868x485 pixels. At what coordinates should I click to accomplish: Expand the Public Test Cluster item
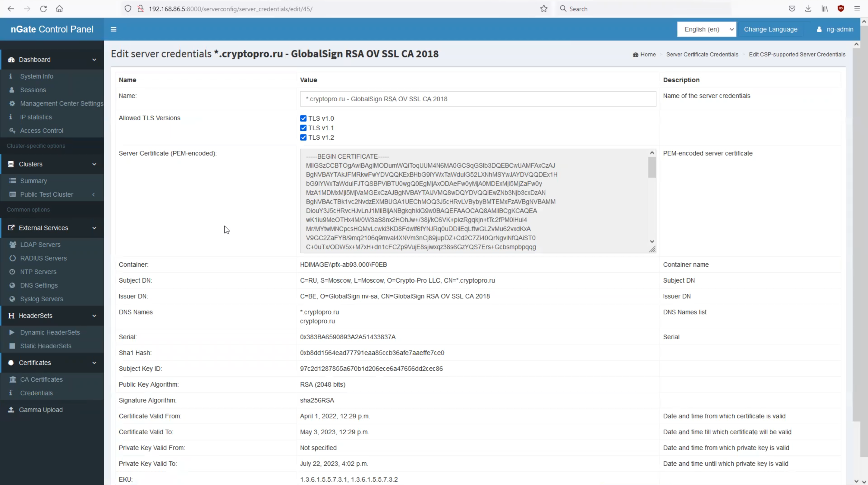(x=47, y=194)
